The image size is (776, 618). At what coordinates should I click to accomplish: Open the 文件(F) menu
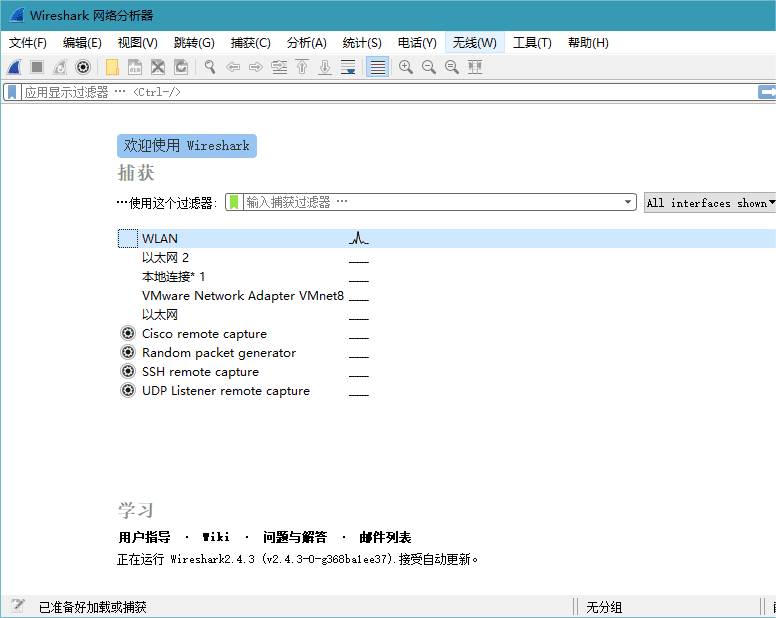pyautogui.click(x=28, y=43)
